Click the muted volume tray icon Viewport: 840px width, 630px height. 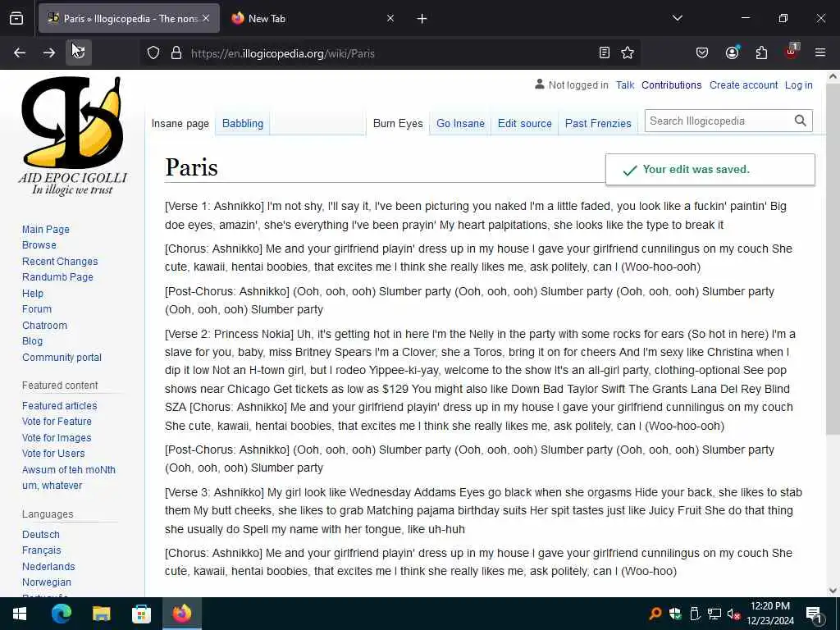point(733,614)
